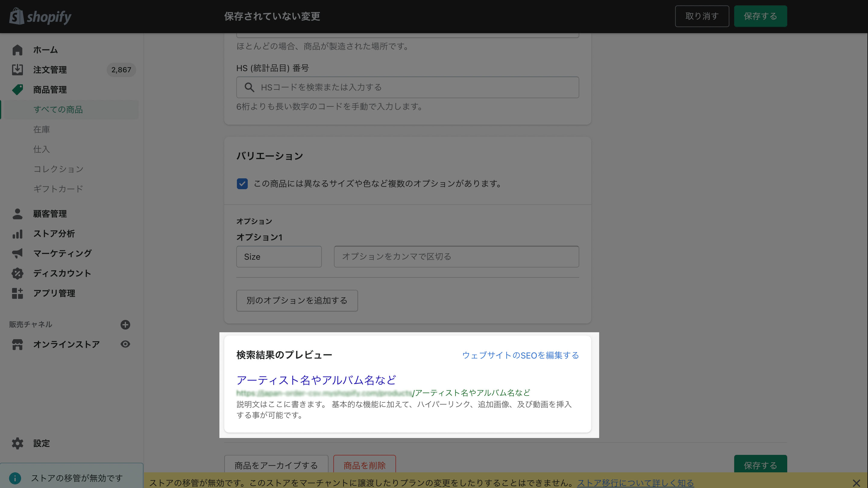
Task: Click the person icon beside 顧客管理
Action: coord(17,214)
